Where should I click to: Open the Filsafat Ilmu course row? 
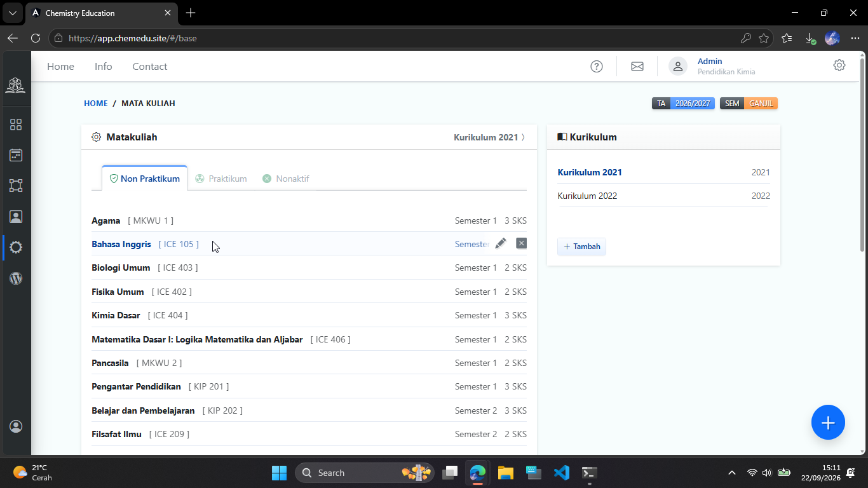coord(309,434)
